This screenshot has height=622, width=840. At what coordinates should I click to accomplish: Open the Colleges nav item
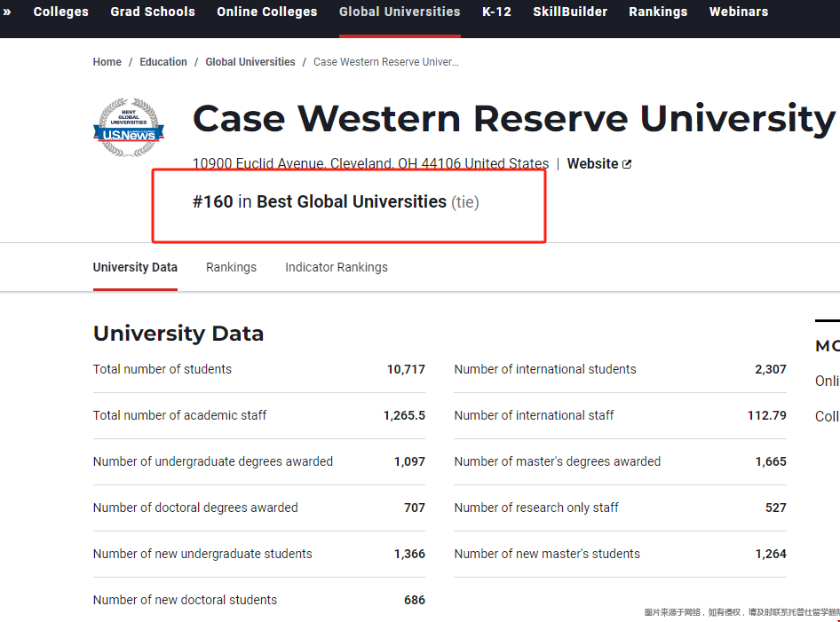61,12
